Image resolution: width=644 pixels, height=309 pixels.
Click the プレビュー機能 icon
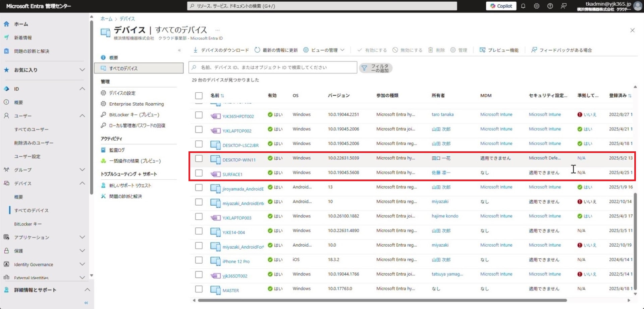(x=483, y=50)
